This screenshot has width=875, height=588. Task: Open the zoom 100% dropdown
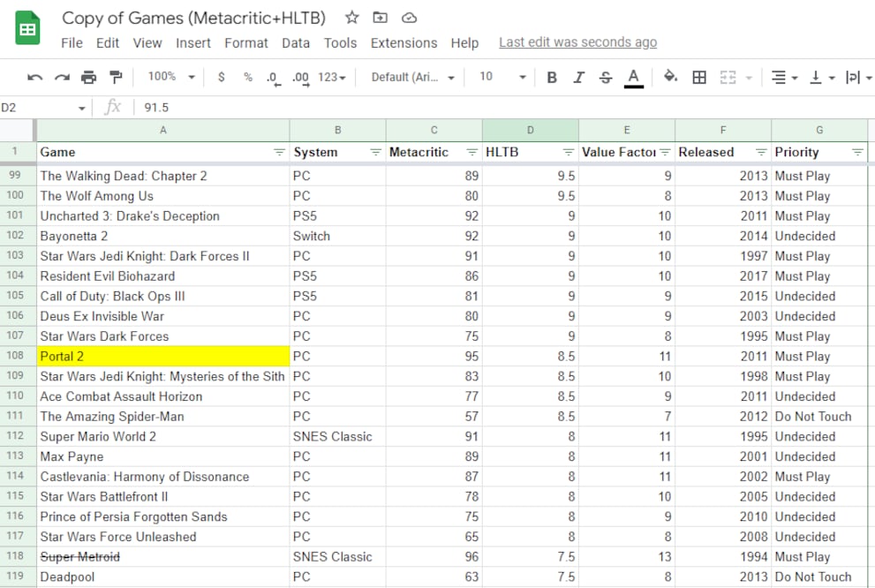point(170,77)
